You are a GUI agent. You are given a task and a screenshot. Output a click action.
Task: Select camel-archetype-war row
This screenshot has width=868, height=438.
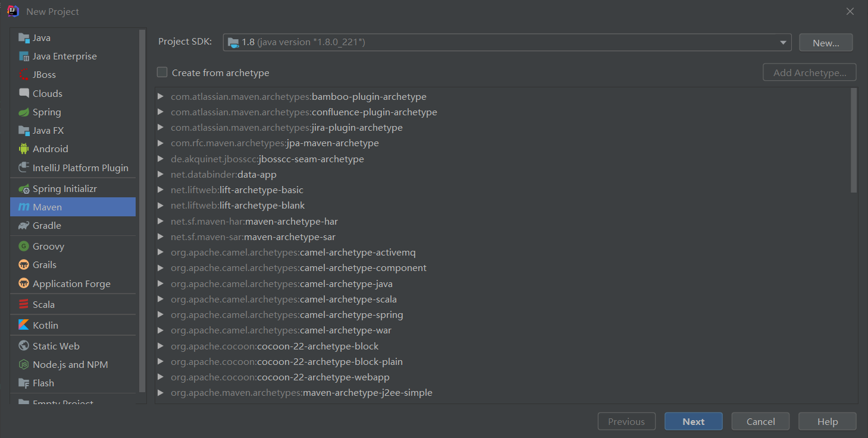[x=503, y=330]
